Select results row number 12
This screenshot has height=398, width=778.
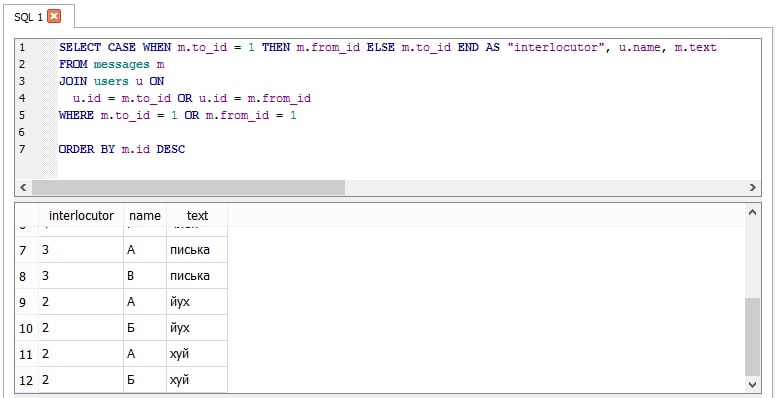26,381
